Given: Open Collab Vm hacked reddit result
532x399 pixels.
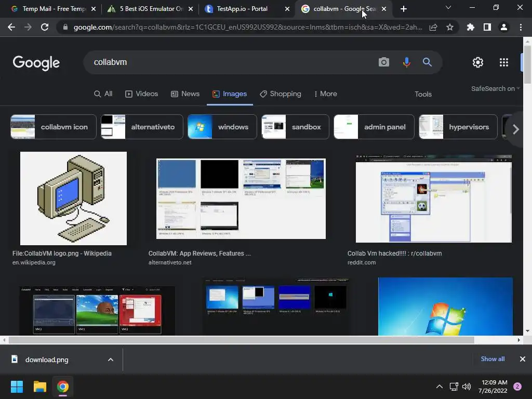Looking at the screenshot, I should point(395,254).
